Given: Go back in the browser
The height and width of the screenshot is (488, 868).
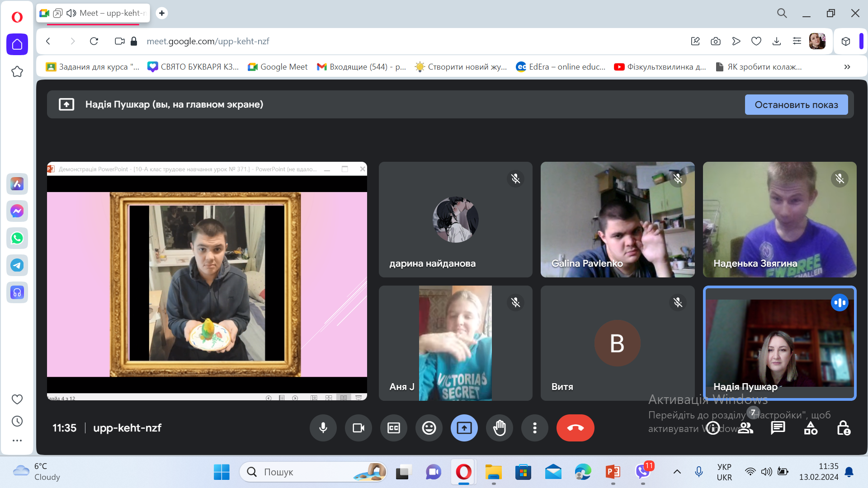Looking at the screenshot, I should click(48, 41).
